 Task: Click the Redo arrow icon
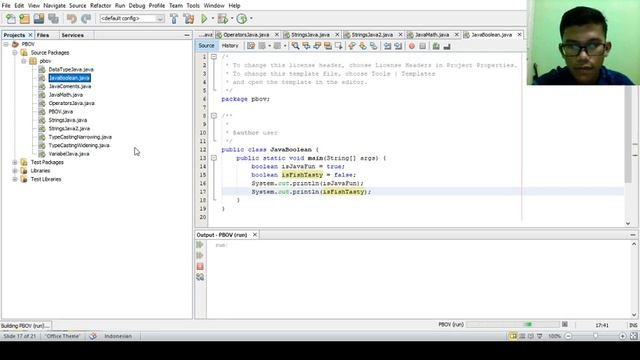(x=86, y=18)
